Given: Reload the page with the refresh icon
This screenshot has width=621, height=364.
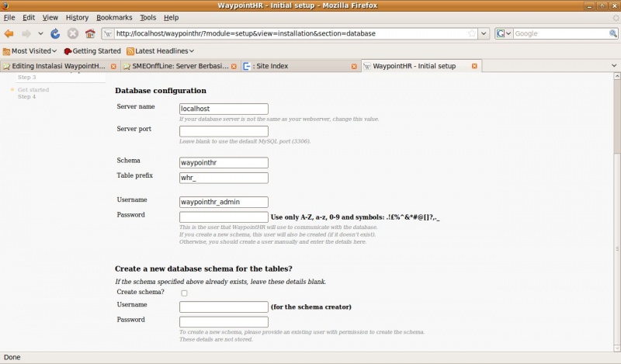Looking at the screenshot, I should click(55, 33).
